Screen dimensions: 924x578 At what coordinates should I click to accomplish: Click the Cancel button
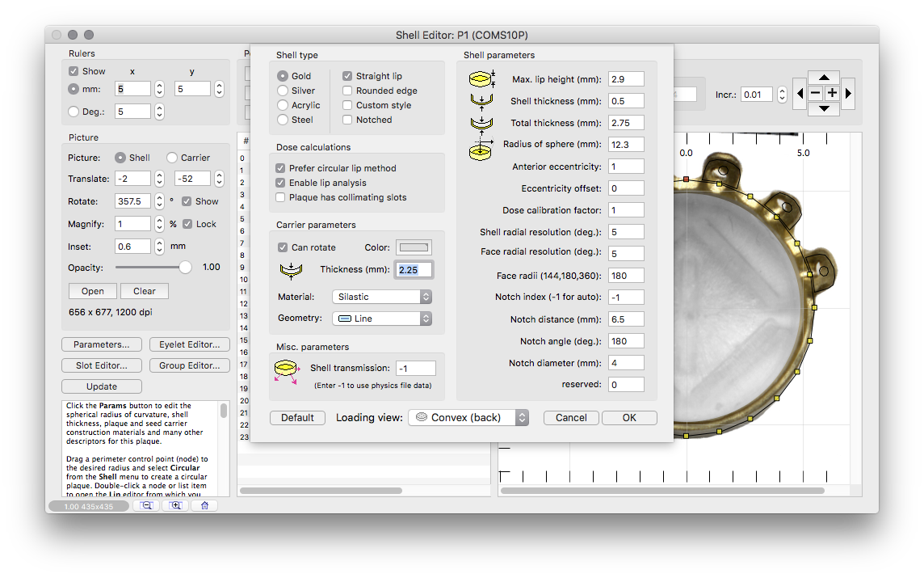pyautogui.click(x=571, y=418)
